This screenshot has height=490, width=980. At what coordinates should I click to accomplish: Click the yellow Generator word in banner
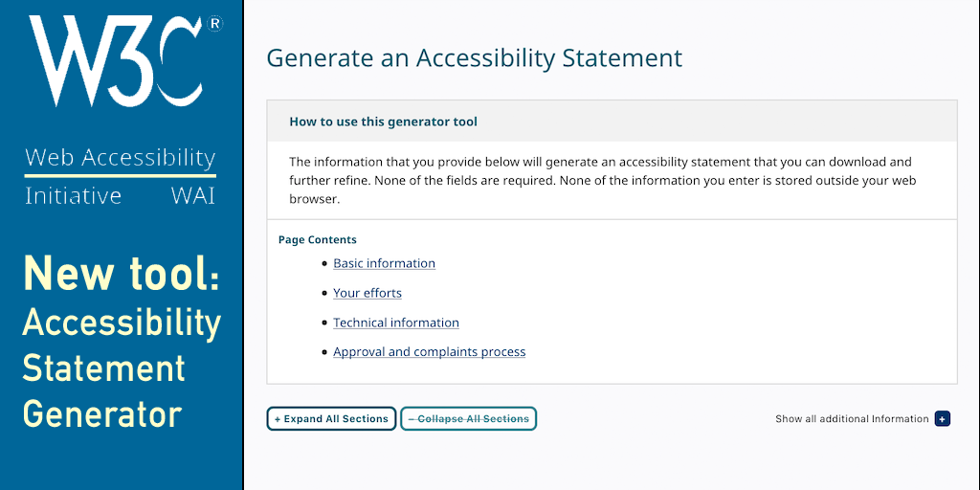click(x=102, y=414)
